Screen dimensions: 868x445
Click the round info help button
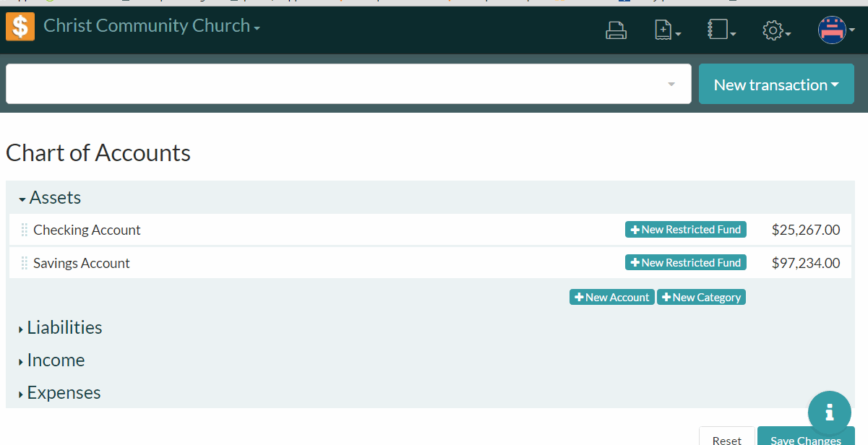829,412
